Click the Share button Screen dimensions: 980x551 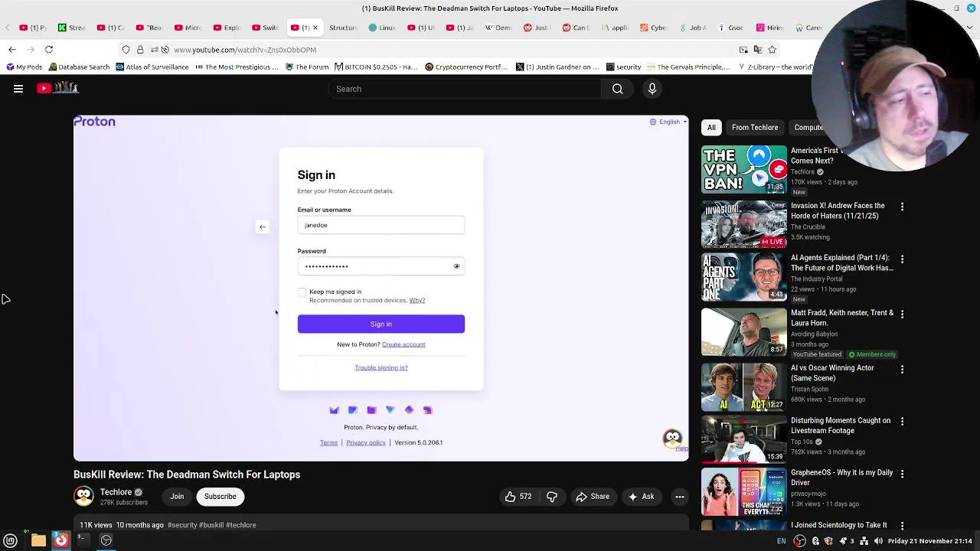pos(593,497)
